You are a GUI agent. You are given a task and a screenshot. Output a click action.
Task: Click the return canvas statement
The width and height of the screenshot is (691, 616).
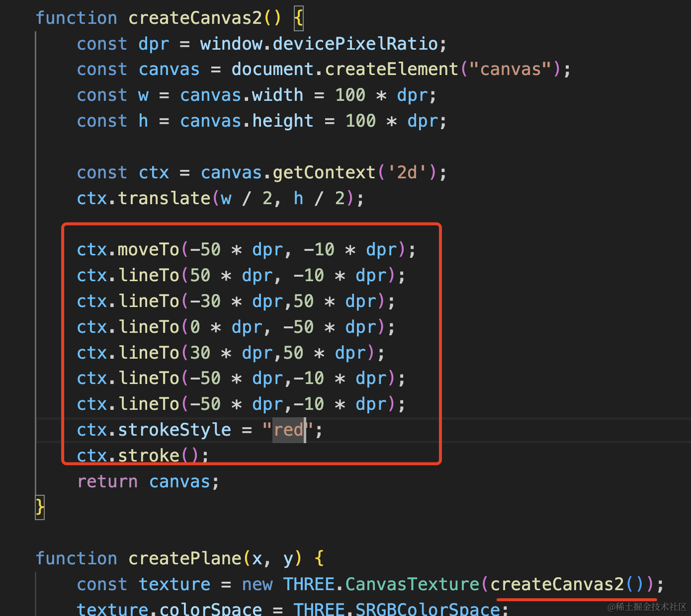(148, 481)
